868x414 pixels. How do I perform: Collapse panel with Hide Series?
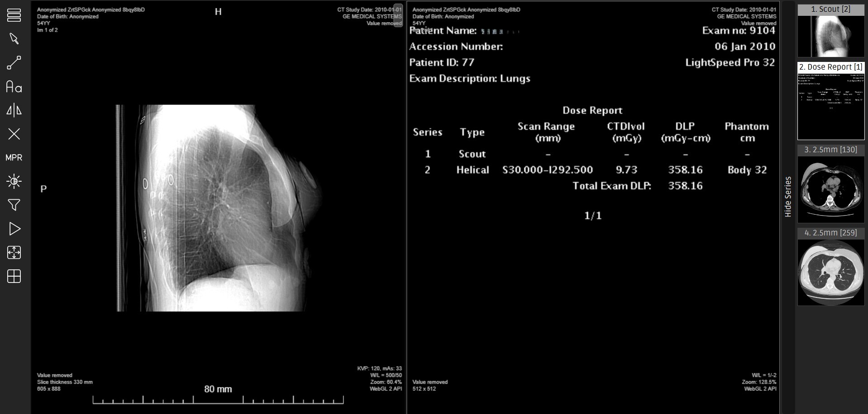click(x=788, y=197)
